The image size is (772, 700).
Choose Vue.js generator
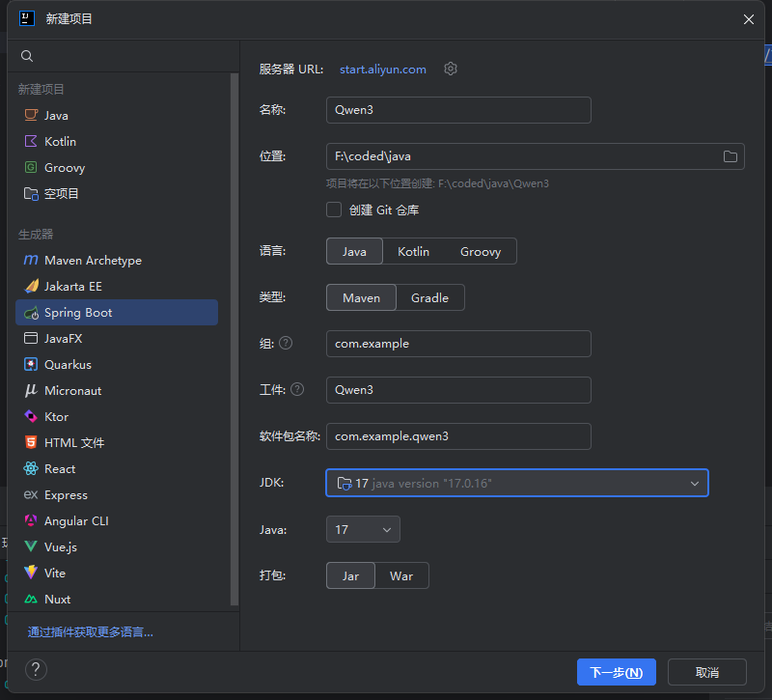click(117, 547)
